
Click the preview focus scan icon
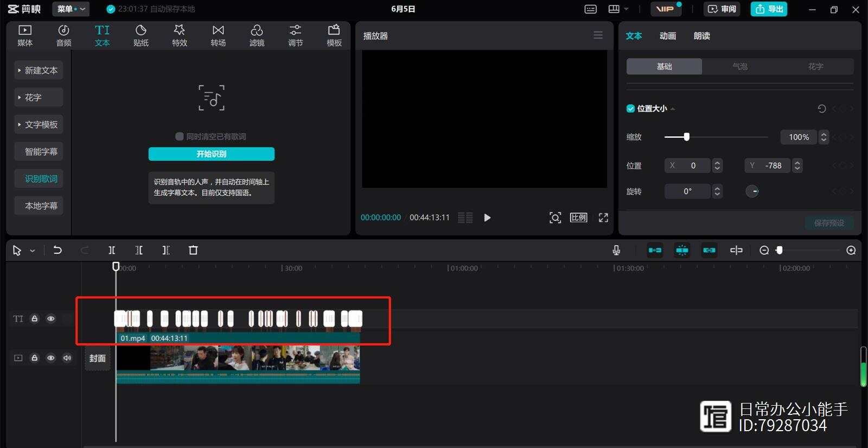(x=555, y=217)
